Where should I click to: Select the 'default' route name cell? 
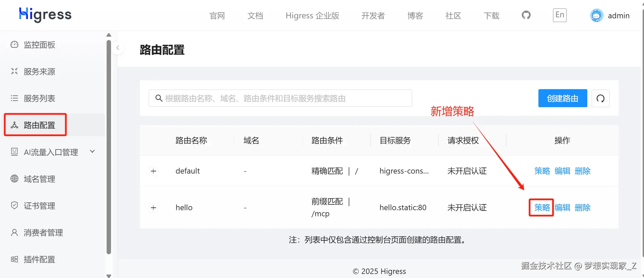point(187,171)
